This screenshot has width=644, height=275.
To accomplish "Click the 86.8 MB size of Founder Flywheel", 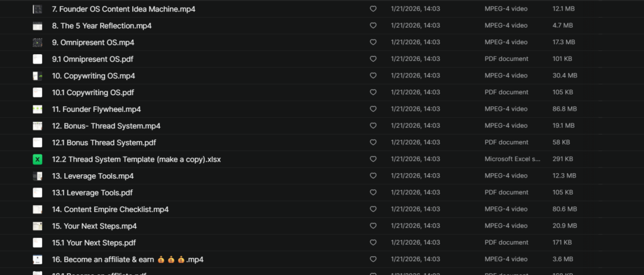I will [563, 109].
